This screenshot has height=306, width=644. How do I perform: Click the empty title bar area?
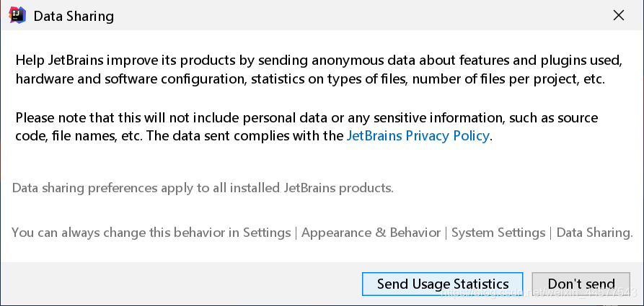(346, 15)
